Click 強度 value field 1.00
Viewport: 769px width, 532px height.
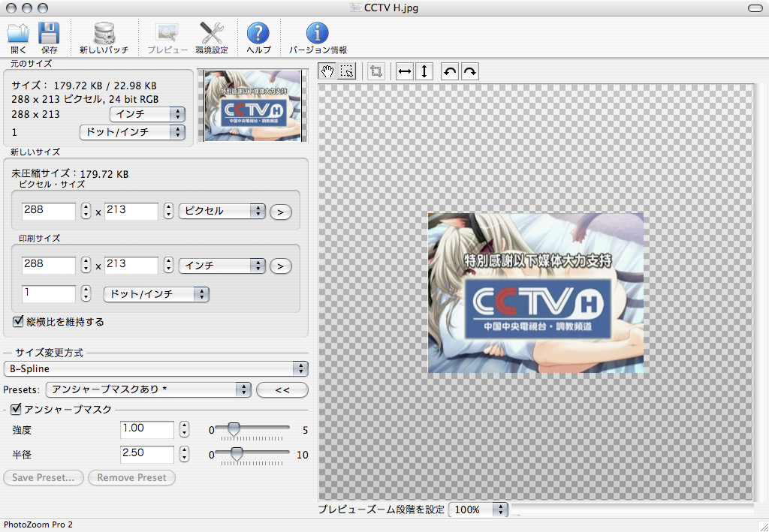[x=147, y=430]
